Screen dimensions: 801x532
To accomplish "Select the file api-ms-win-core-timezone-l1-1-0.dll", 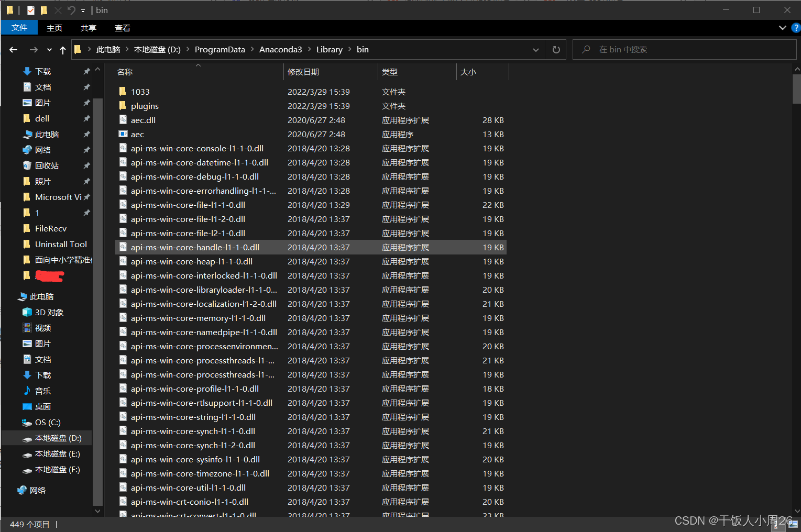I will point(311,473).
